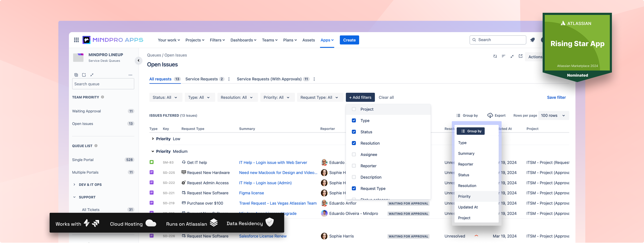Collapse the Priority Medium group
Screen dimensions: 644x244
tap(153, 152)
